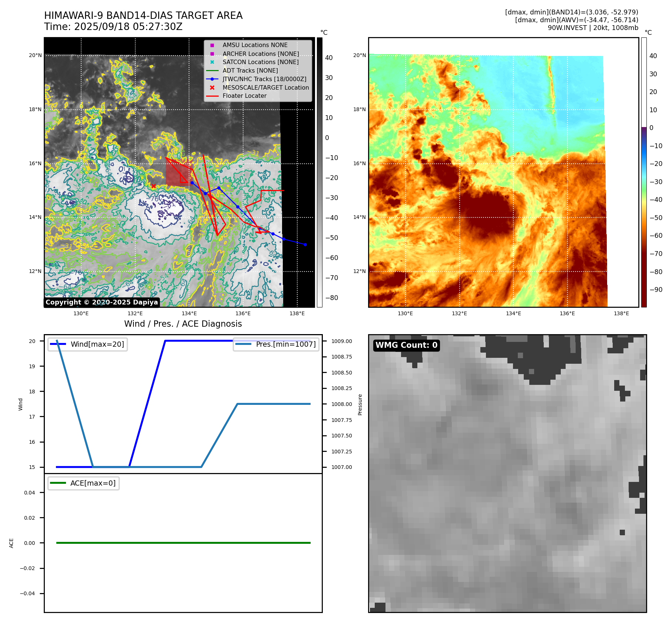Click the red line sample beside Floater Locater
672x626 pixels.
212,96
